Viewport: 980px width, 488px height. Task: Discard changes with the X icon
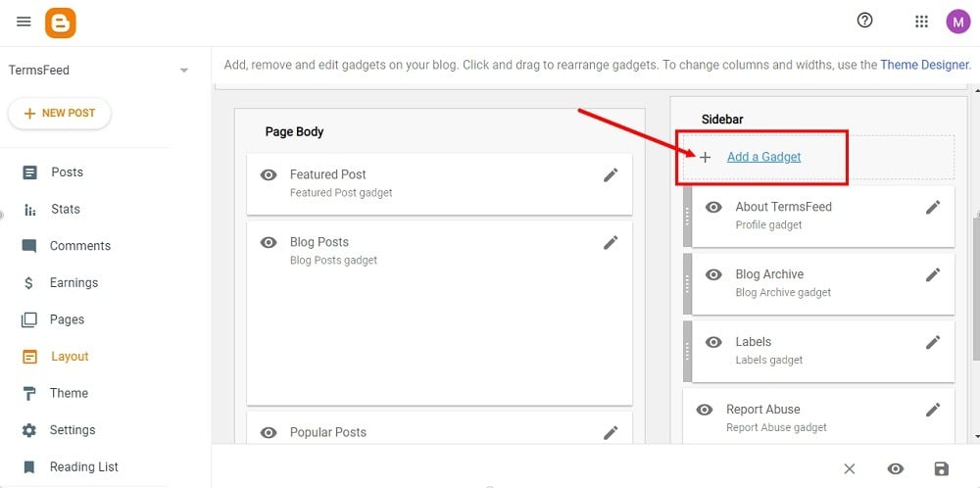849,469
